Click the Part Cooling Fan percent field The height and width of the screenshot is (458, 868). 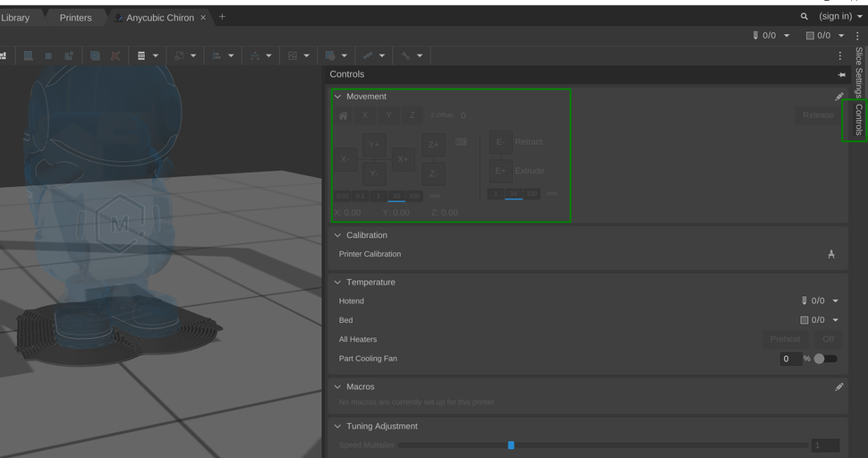pyautogui.click(x=790, y=359)
